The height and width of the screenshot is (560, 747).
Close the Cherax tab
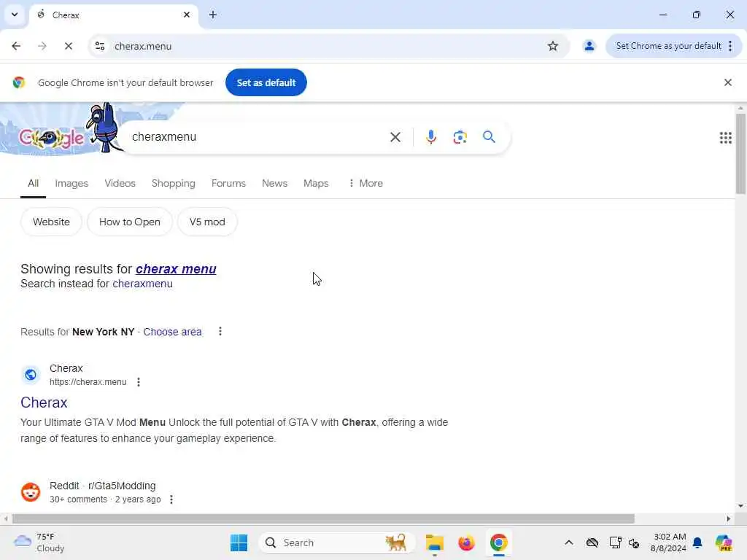click(187, 15)
